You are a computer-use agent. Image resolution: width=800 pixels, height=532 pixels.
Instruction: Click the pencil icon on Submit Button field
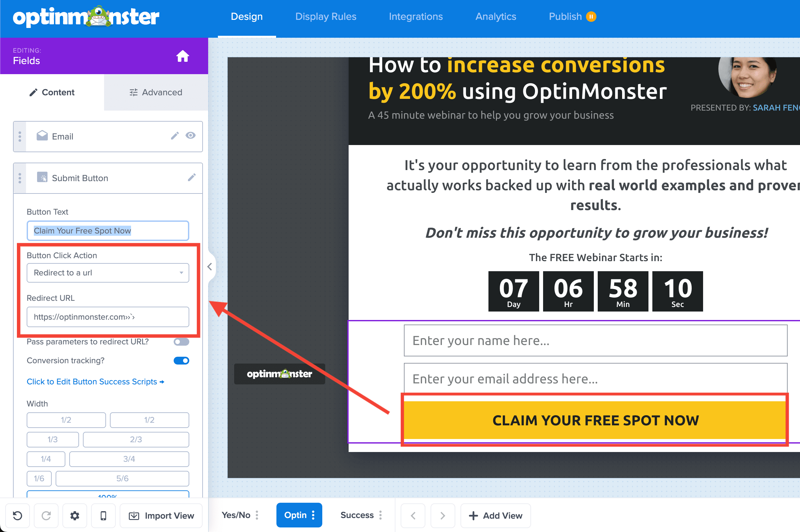tap(192, 178)
